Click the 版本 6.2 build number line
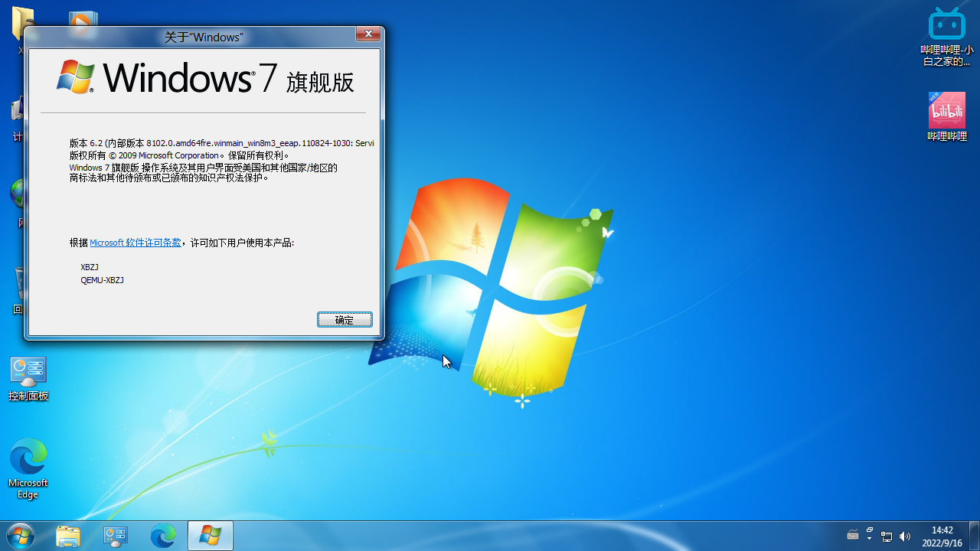Screen dimensions: 980x551 pyautogui.click(x=221, y=143)
